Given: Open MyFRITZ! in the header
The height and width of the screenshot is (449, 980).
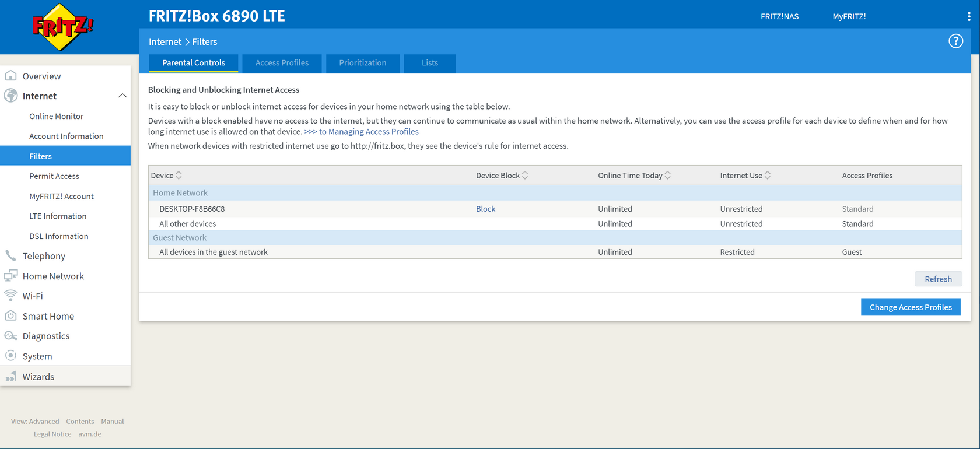Looking at the screenshot, I should click(x=849, y=17).
